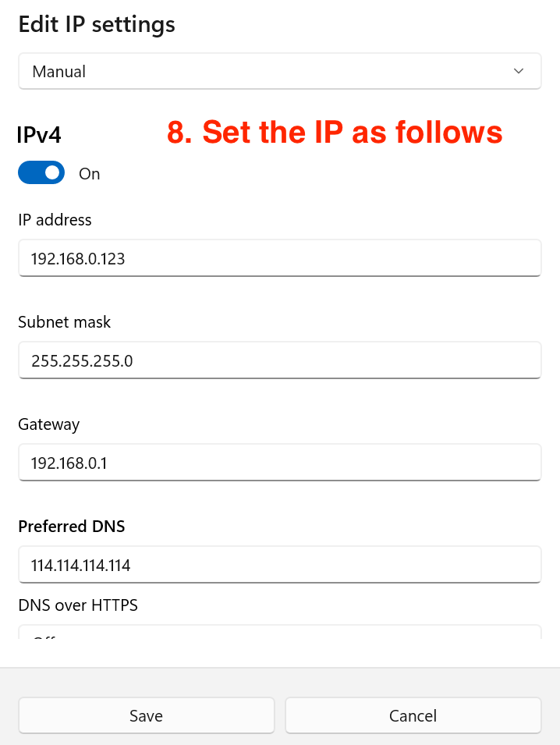Click the Preferred DNS label
The height and width of the screenshot is (745, 560).
(x=72, y=527)
